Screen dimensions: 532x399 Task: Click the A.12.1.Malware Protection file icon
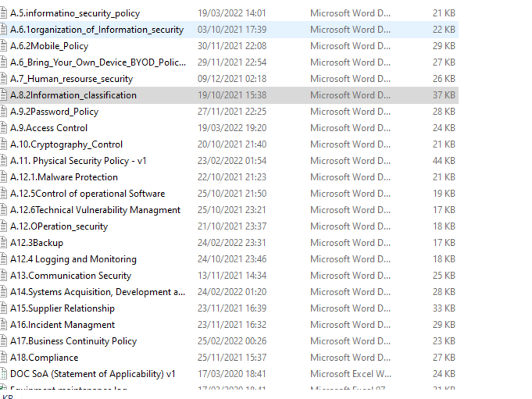pyautogui.click(x=3, y=177)
